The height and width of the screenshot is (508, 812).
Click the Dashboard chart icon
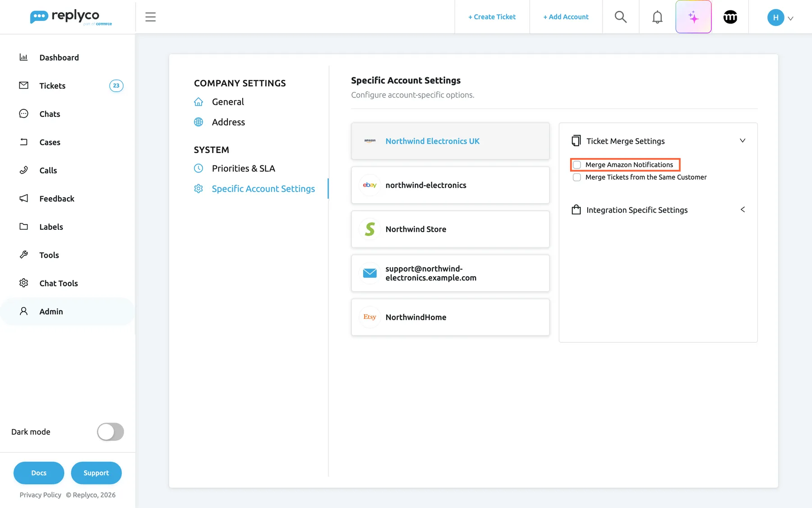point(23,57)
